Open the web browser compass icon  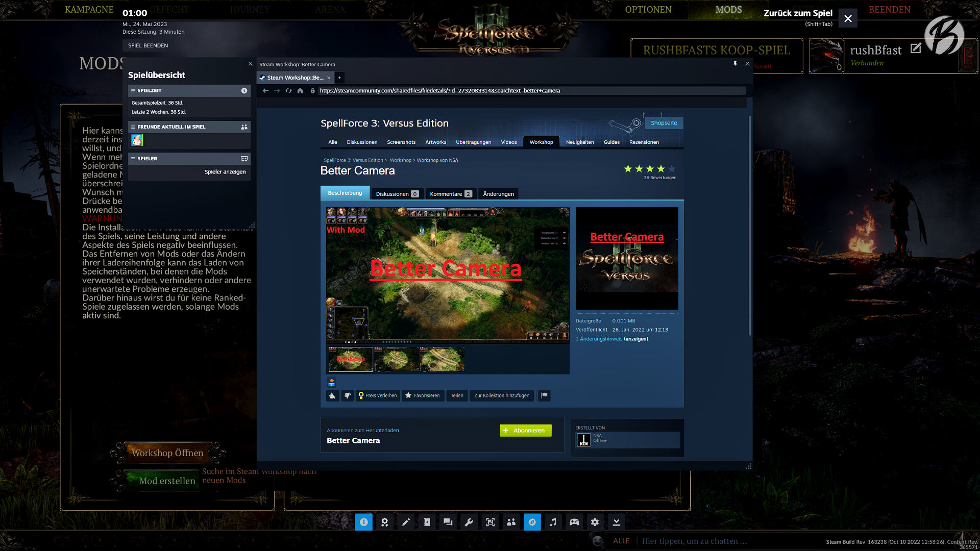pos(532,522)
